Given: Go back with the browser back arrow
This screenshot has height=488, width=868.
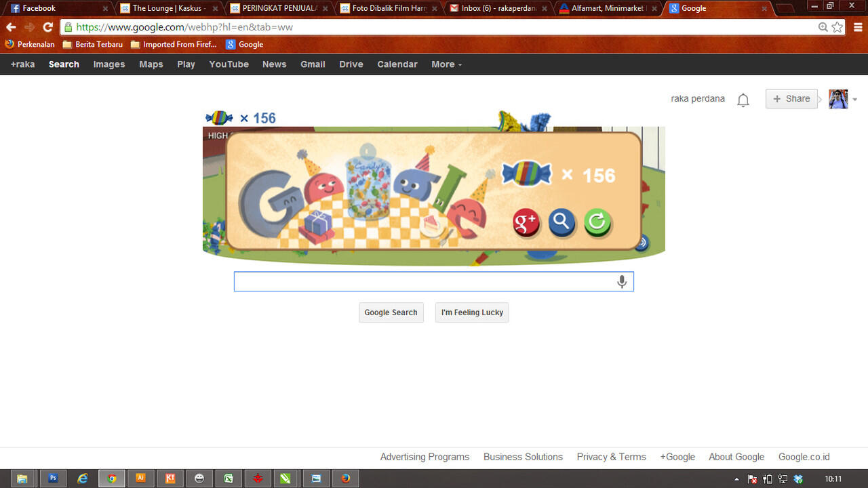Looking at the screenshot, I should 11,27.
